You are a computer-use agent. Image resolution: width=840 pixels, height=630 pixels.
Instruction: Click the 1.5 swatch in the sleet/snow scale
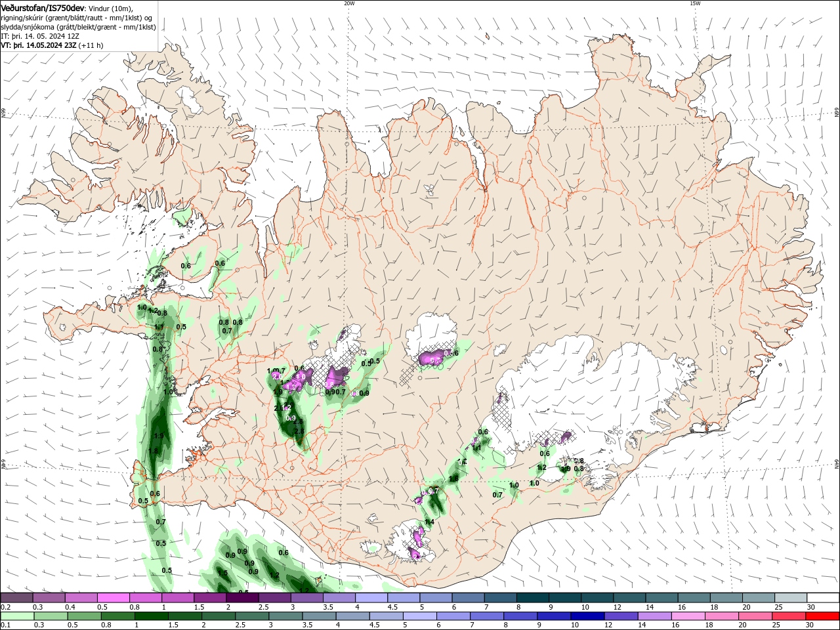tap(209, 598)
